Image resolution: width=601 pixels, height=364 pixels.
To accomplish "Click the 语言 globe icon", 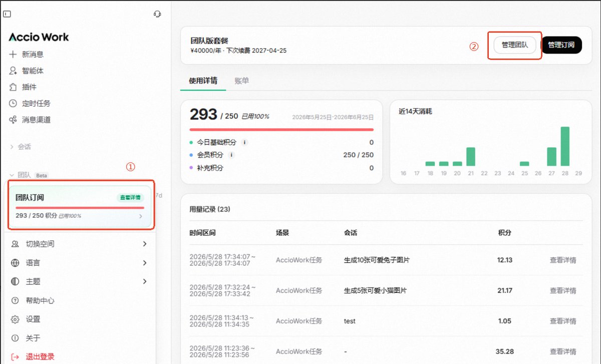I will click(x=15, y=263).
